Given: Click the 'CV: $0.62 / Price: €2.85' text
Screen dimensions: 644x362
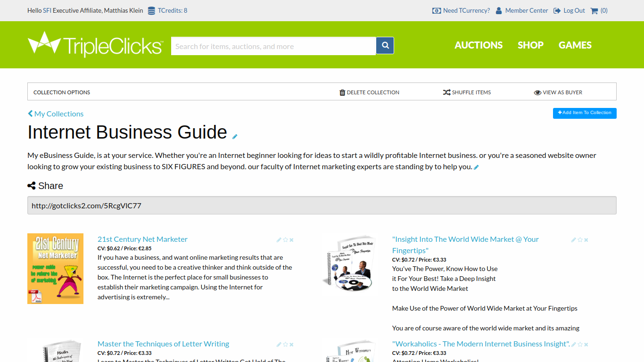Looking at the screenshot, I should (124, 248).
